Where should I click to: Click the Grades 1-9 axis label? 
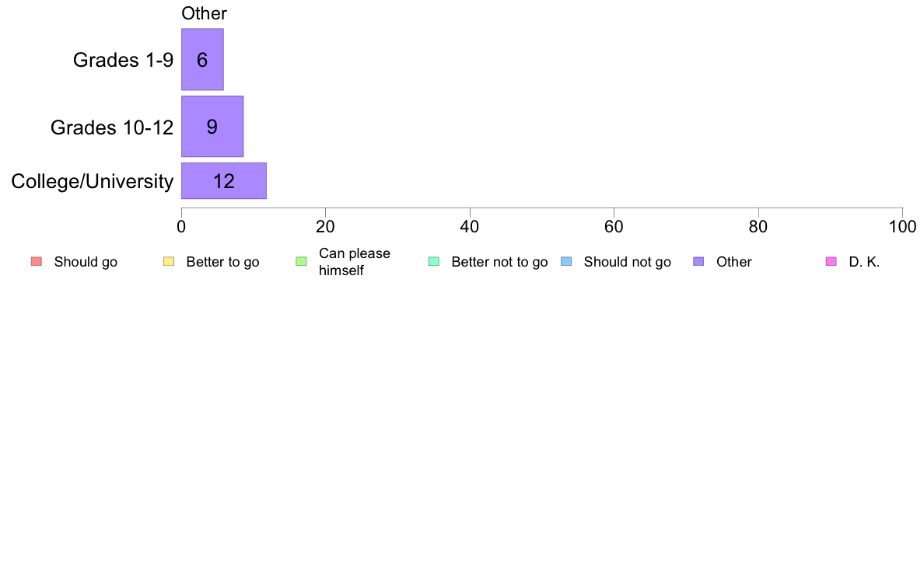tap(123, 60)
